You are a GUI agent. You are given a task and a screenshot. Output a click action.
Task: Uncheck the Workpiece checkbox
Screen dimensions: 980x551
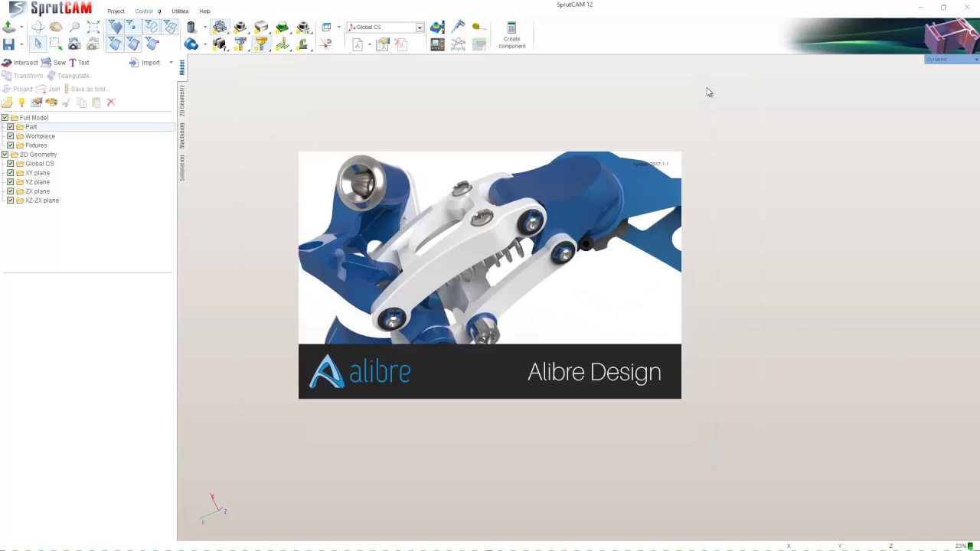point(10,136)
